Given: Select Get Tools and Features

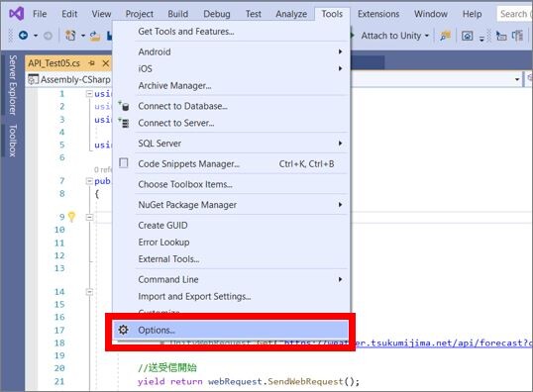Looking at the screenshot, I should tap(231, 32).
